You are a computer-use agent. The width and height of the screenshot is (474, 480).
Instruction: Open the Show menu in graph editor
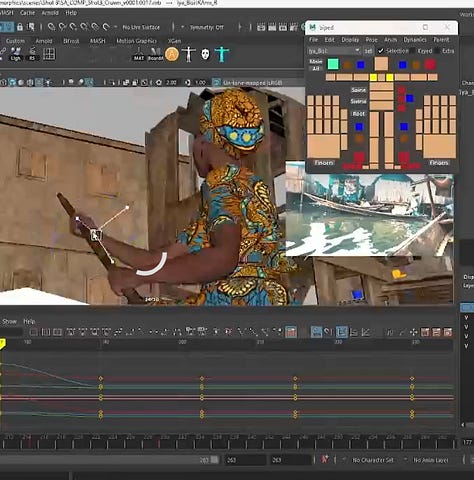click(x=9, y=321)
